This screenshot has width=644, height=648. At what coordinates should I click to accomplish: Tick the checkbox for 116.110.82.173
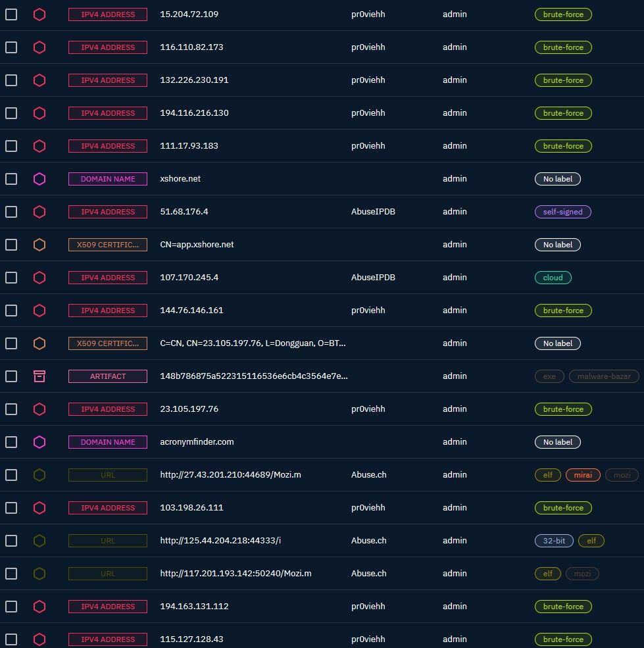[x=11, y=47]
